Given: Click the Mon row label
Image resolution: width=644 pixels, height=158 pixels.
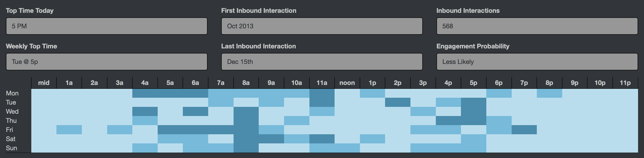Looking at the screenshot, I should tap(12, 93).
